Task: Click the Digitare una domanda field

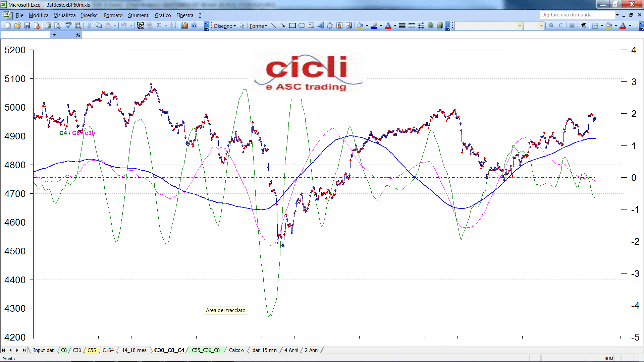Action: [x=577, y=15]
